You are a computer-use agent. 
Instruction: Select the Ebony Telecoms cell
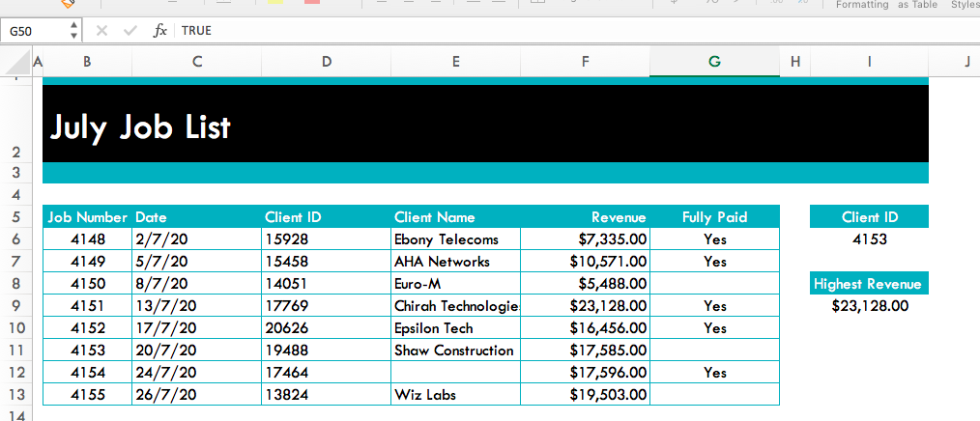point(455,239)
